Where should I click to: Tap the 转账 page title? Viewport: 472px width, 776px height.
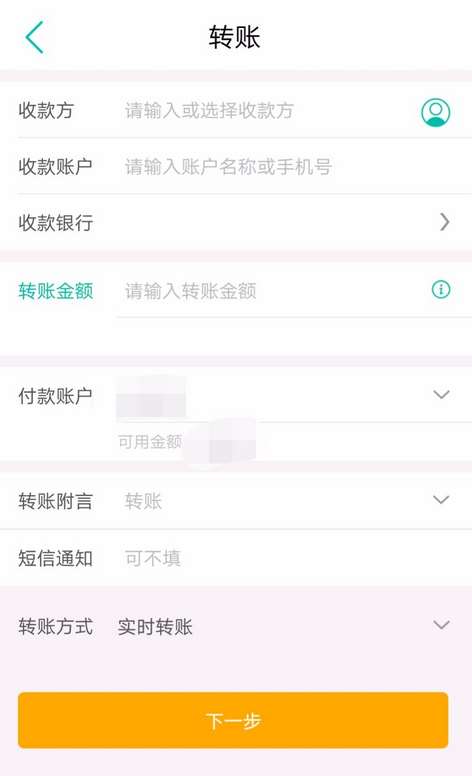(x=235, y=37)
